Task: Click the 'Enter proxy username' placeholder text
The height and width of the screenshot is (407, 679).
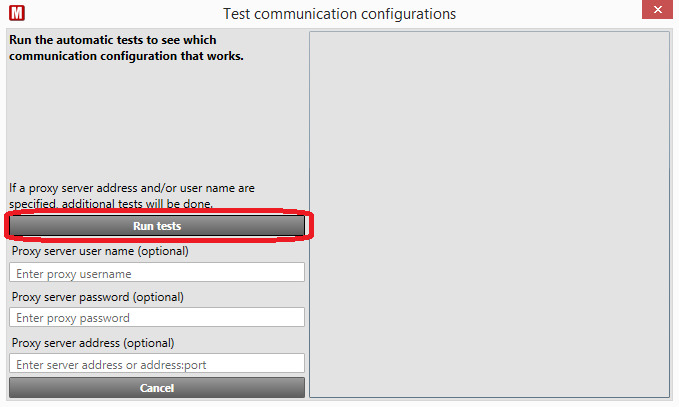Action: (x=74, y=274)
